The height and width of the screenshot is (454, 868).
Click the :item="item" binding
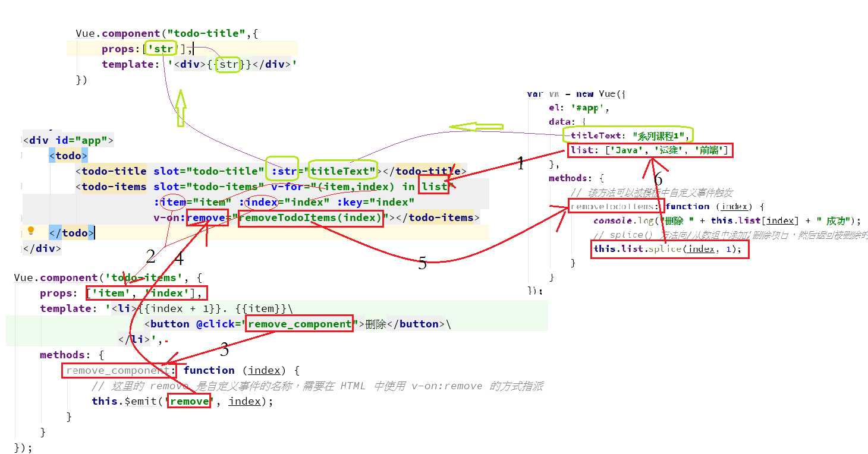193,202
